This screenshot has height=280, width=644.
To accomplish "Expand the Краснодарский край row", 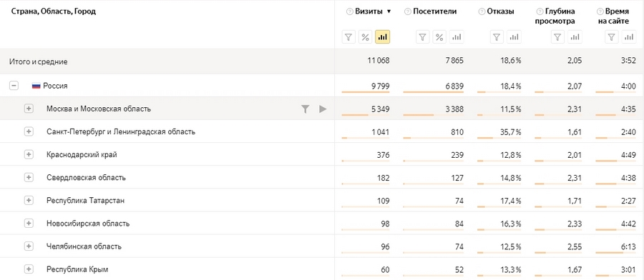I will [29, 154].
